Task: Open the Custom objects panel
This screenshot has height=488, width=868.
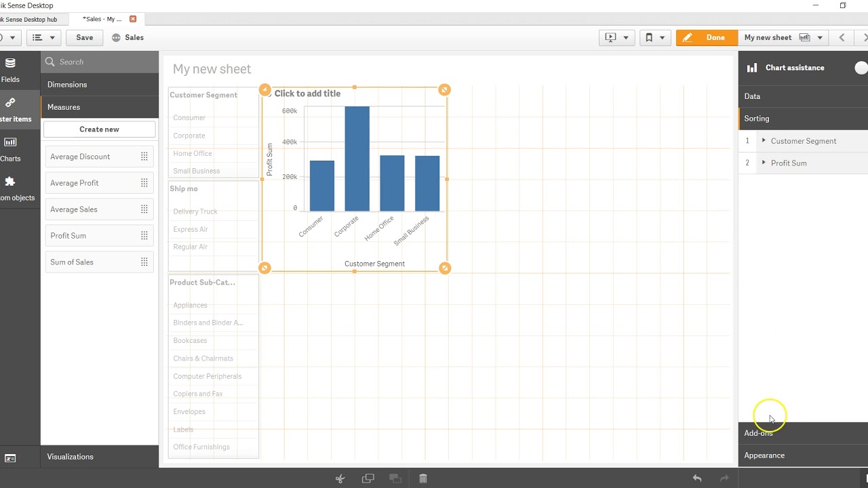Action: click(x=10, y=188)
